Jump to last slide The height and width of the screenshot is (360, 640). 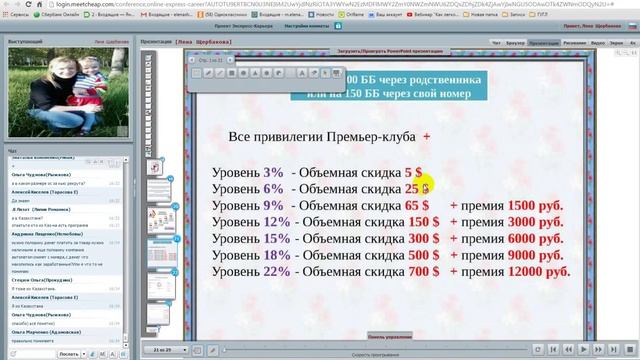(x=613, y=349)
